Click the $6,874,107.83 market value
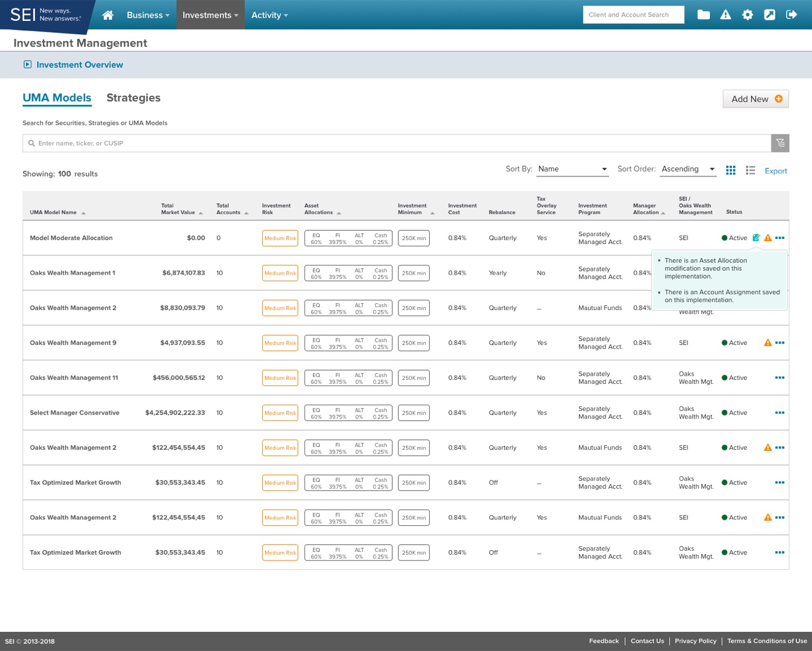The image size is (812, 651). click(183, 273)
